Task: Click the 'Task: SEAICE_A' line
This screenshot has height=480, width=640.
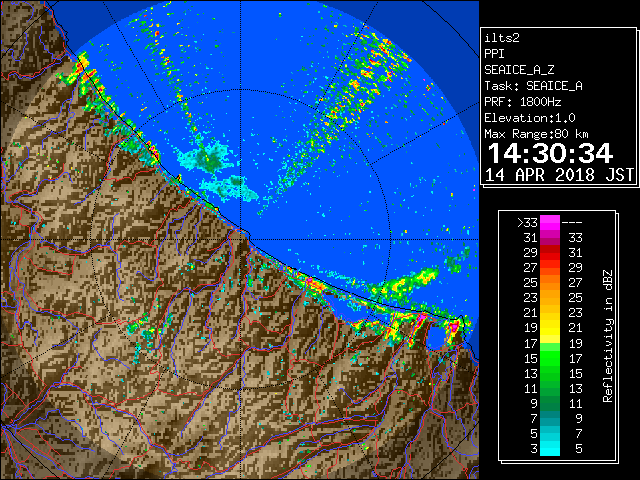Action: pyautogui.click(x=533, y=86)
